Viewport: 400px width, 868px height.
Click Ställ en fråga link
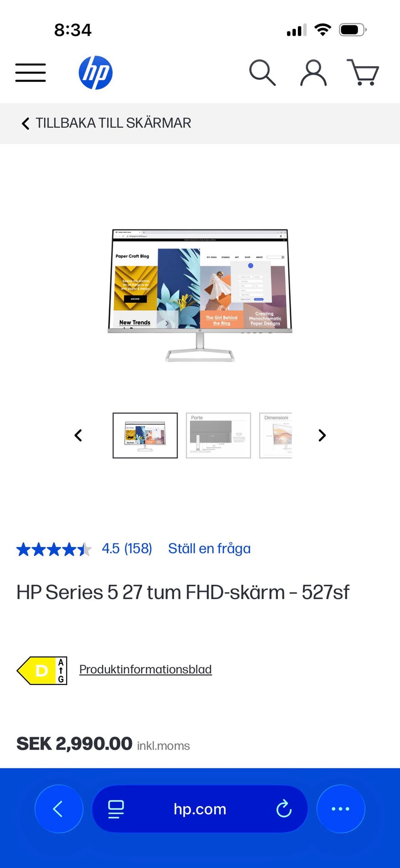click(210, 548)
